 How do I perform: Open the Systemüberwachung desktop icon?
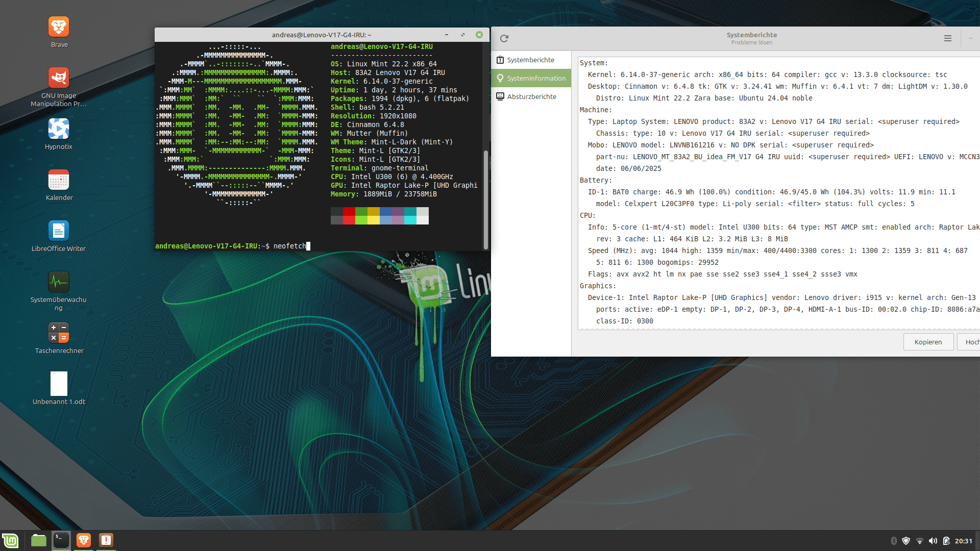[59, 282]
